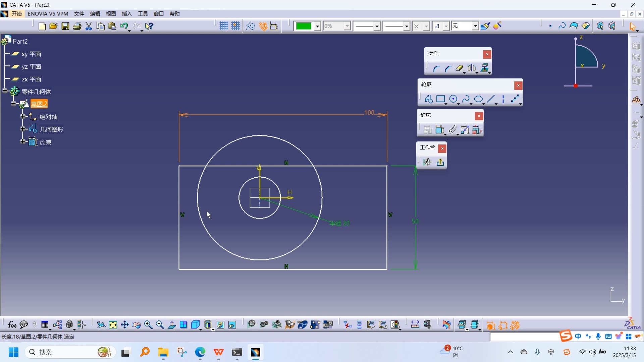
Task: Undo the last action
Action: (124, 26)
